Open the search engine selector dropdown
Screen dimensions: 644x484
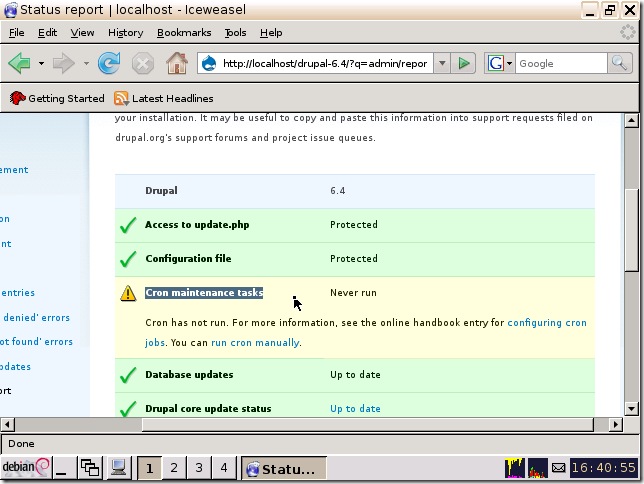click(x=509, y=63)
